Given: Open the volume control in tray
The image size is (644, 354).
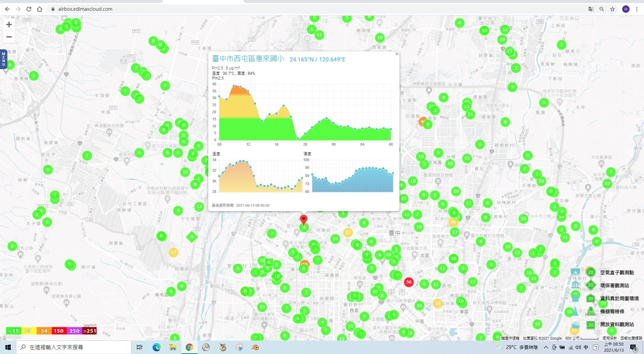Looking at the screenshot, I should 578,347.
